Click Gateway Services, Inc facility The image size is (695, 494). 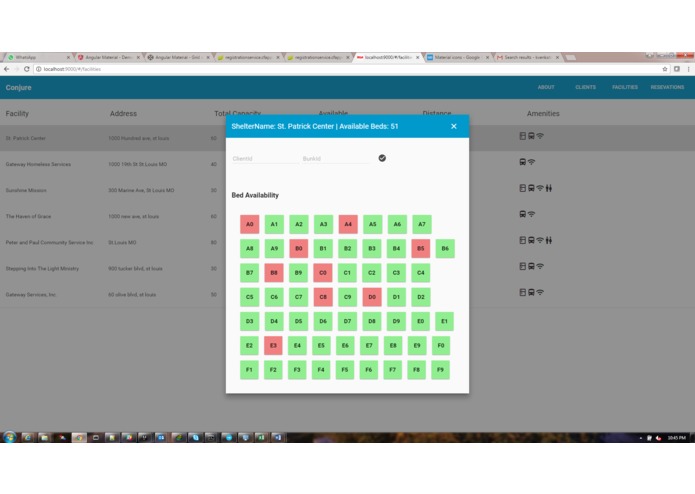click(x=31, y=295)
